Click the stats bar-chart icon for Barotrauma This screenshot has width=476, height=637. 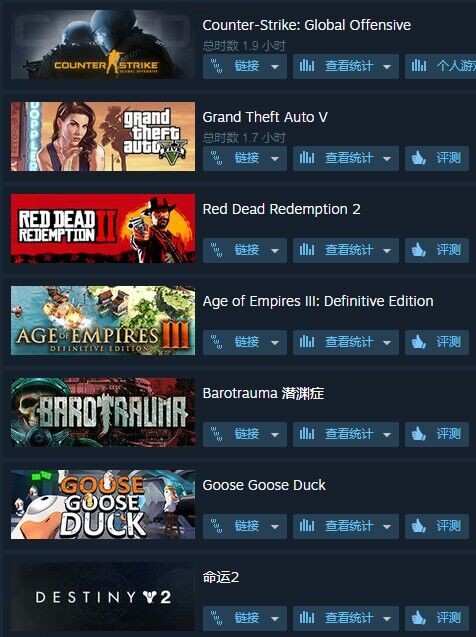(x=307, y=434)
